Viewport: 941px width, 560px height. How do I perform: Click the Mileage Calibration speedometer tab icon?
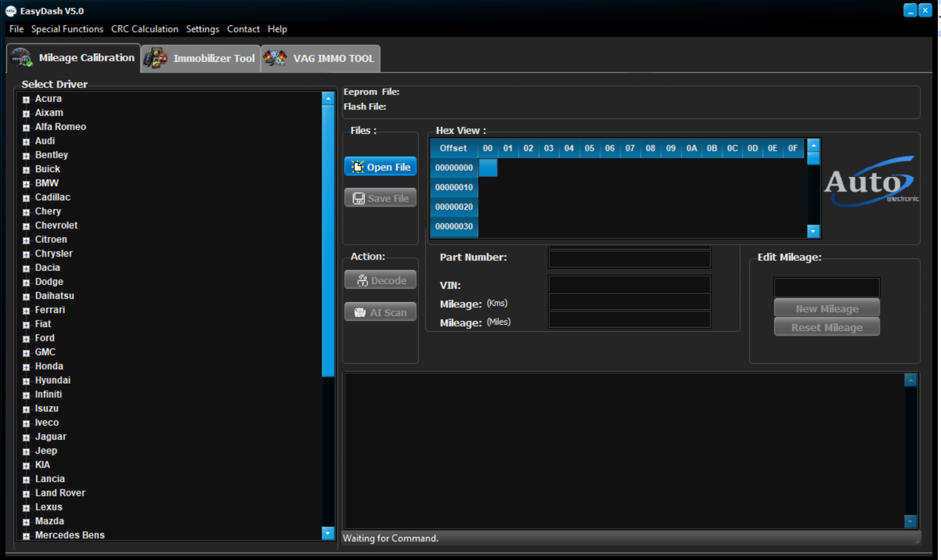22,58
